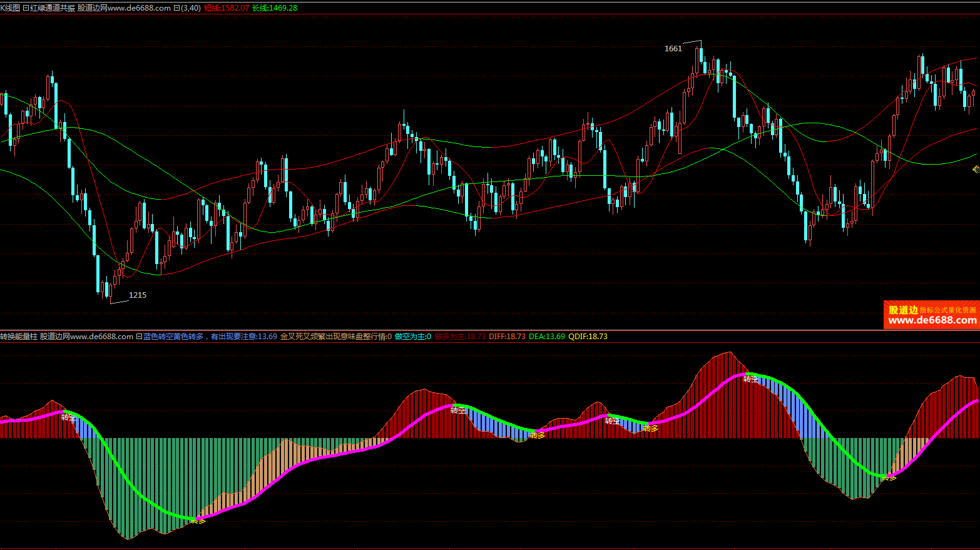Click the 1215 low price marker
Image resolution: width=980 pixels, height=550 pixels.
137,295
